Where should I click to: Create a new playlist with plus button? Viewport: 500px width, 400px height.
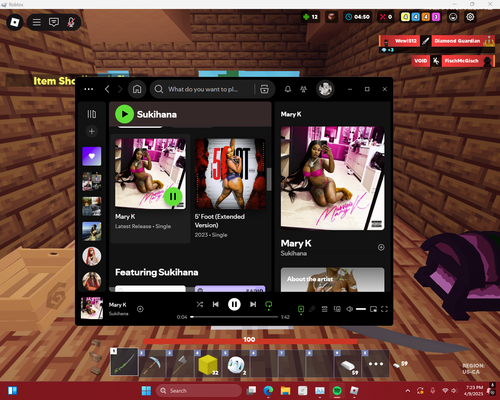[92, 131]
